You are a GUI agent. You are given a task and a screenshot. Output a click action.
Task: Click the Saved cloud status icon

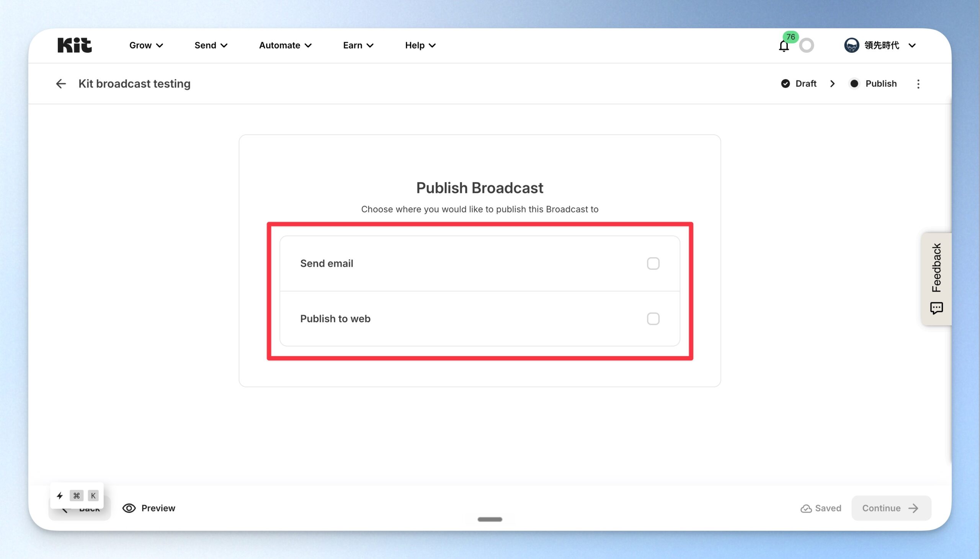coord(806,508)
